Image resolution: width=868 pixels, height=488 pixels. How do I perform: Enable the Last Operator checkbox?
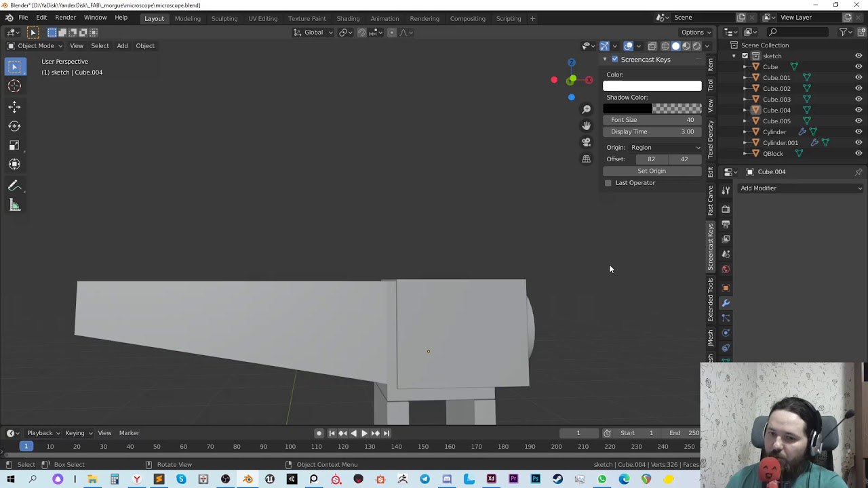608,183
